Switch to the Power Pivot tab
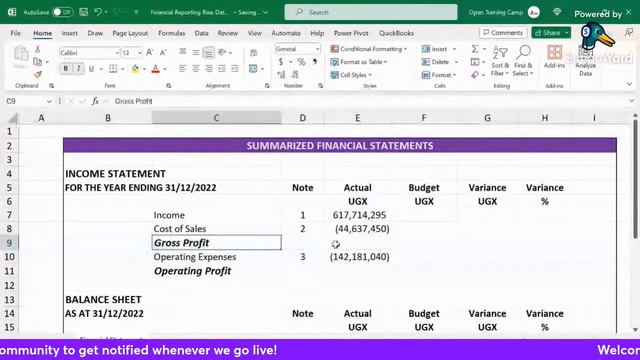The image size is (640, 360). coord(351,33)
